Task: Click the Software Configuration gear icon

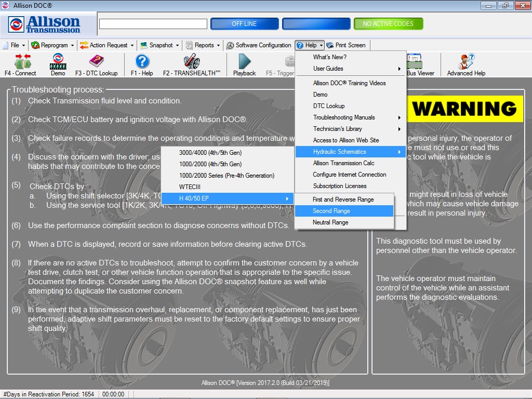Action: point(230,45)
